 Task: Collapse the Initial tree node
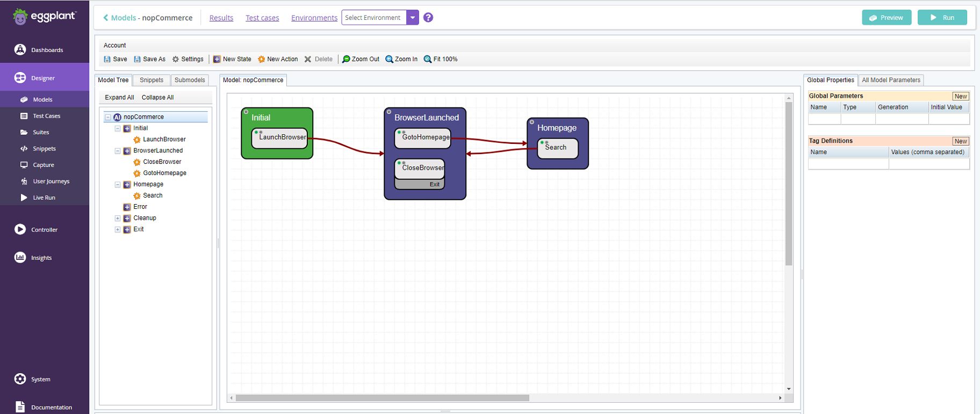(117, 128)
